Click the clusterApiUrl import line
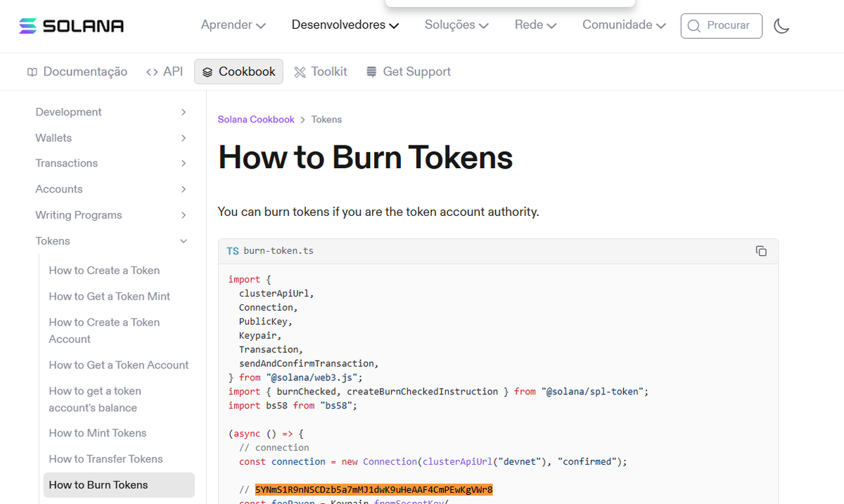 [276, 293]
